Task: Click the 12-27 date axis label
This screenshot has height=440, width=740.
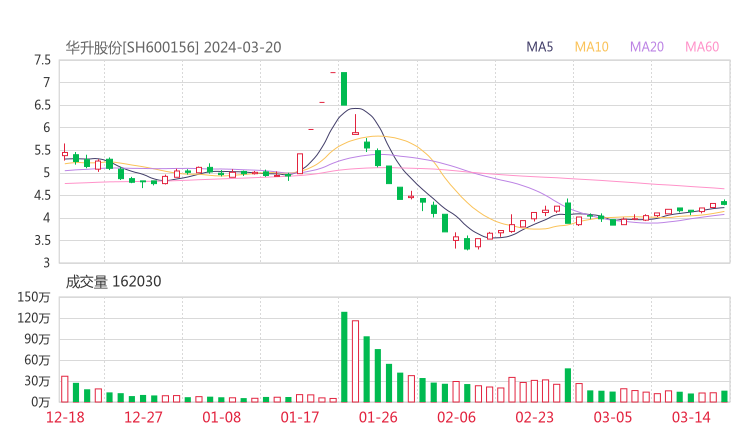Action: pyautogui.click(x=143, y=417)
